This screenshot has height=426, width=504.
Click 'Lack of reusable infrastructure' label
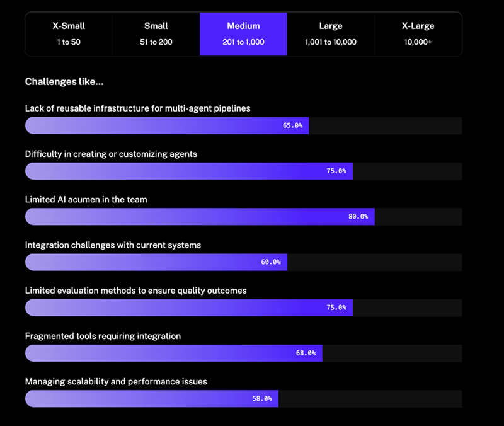click(x=137, y=108)
